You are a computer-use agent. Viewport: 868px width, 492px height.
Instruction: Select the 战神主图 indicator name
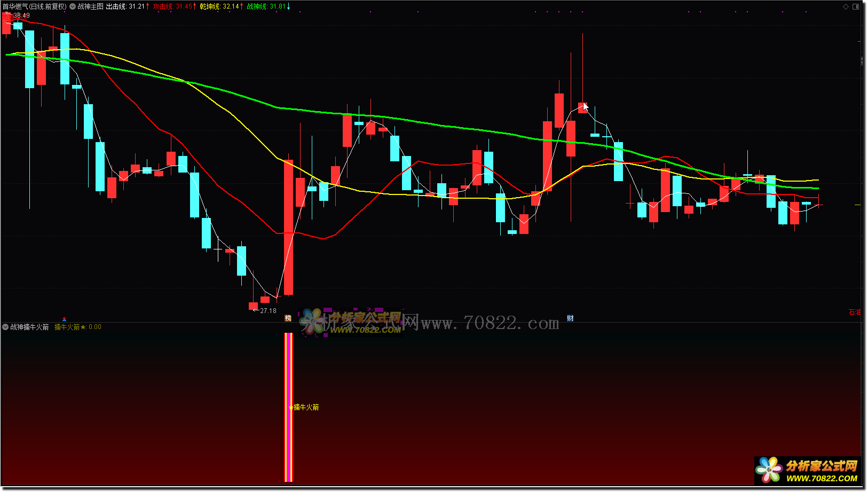click(x=90, y=6)
